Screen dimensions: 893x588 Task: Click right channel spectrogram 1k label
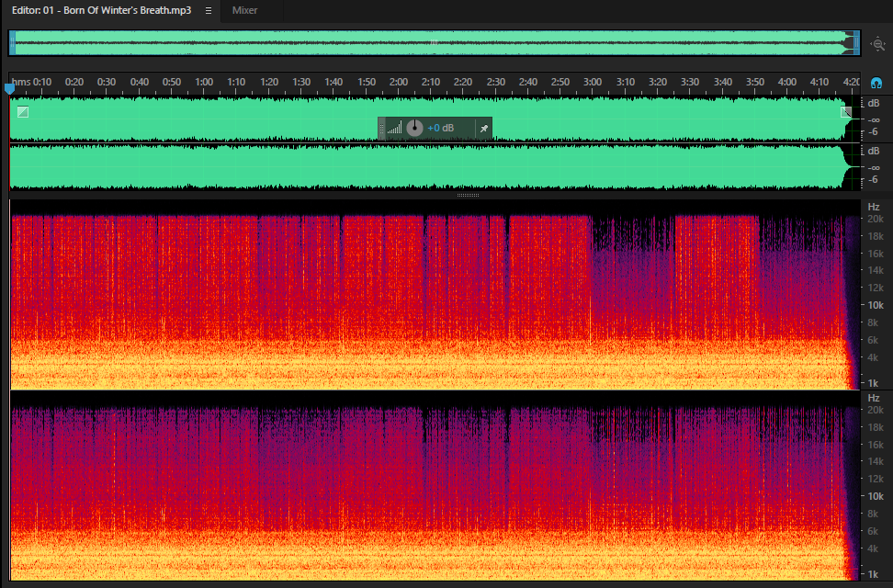[873, 574]
